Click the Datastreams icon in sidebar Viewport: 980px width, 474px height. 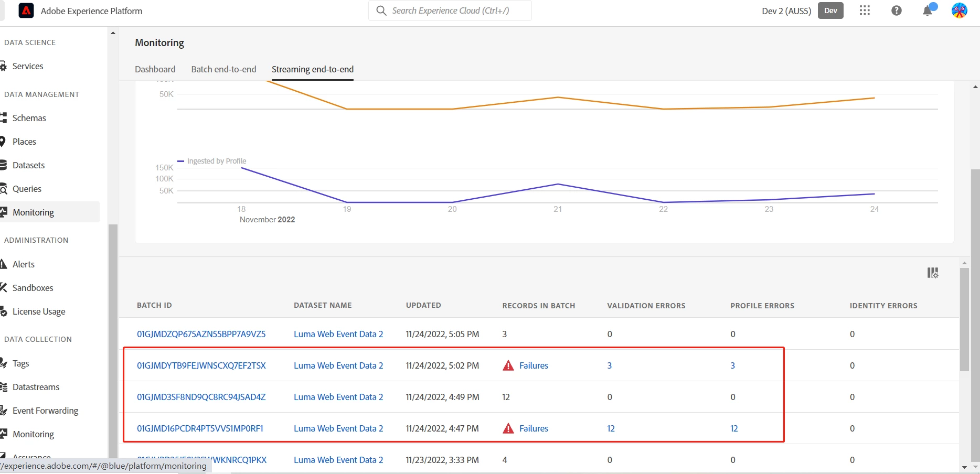click(x=3, y=387)
